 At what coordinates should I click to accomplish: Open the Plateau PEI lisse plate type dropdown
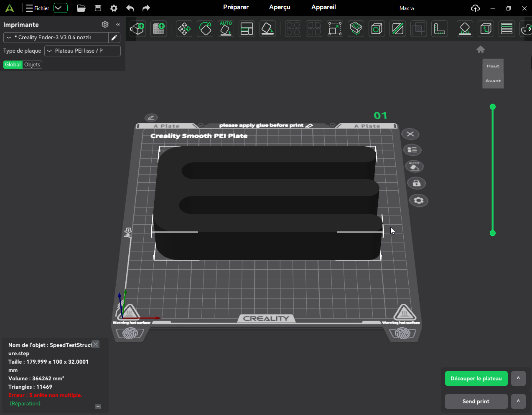(82, 51)
